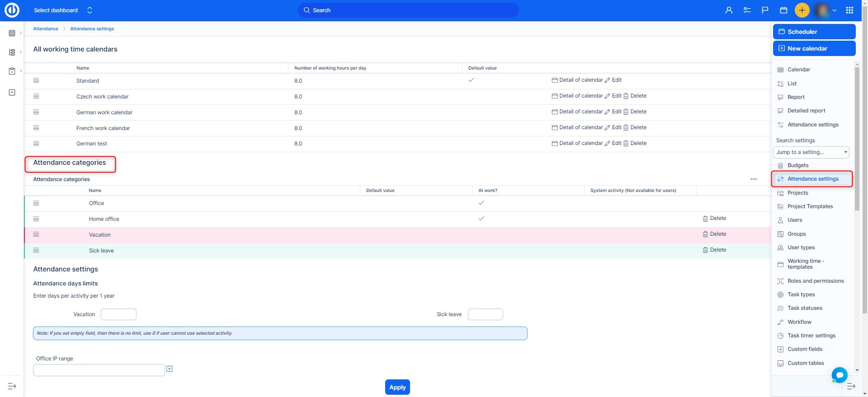Image resolution: width=868 pixels, height=397 pixels.
Task: Open the apps grid menu icon
Action: [x=849, y=10]
